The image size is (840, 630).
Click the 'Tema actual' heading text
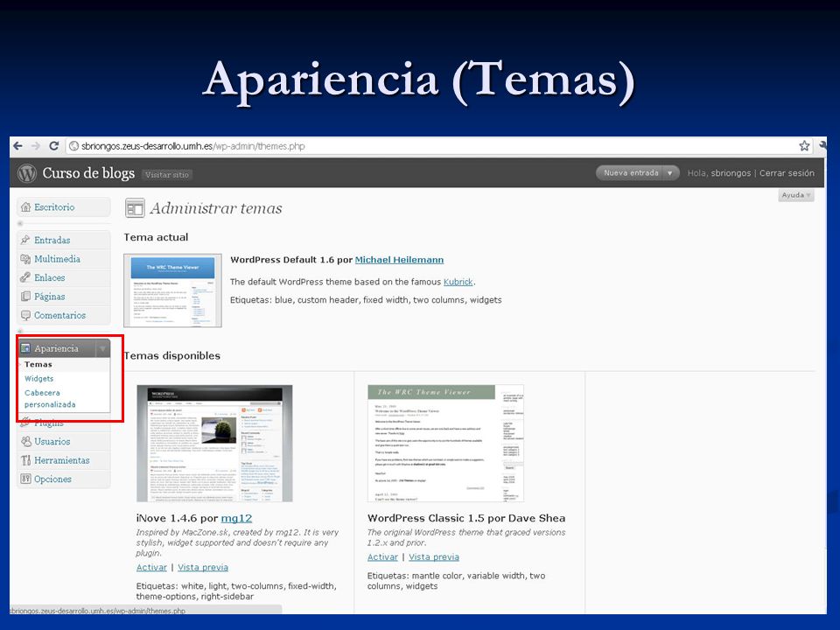(156, 237)
